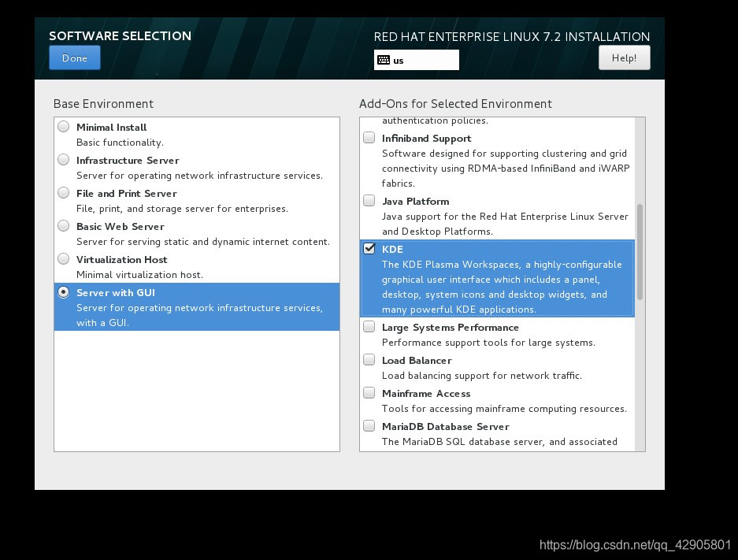Choose File and Print Server radio button
The width and height of the screenshot is (738, 560).
click(x=64, y=192)
